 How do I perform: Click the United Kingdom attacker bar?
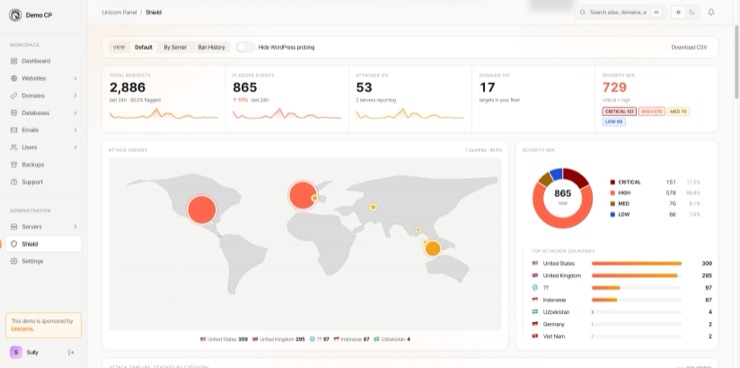pos(637,276)
